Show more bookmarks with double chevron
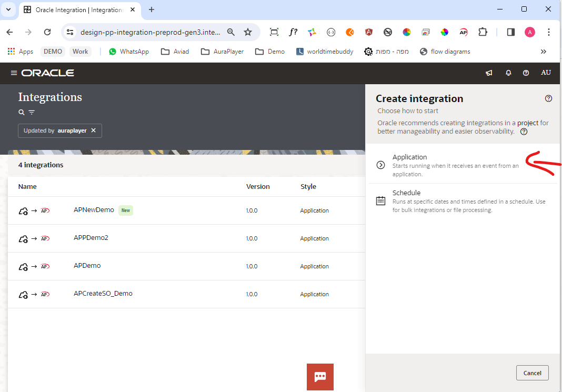Viewport: 562px width, 392px height. tap(544, 52)
